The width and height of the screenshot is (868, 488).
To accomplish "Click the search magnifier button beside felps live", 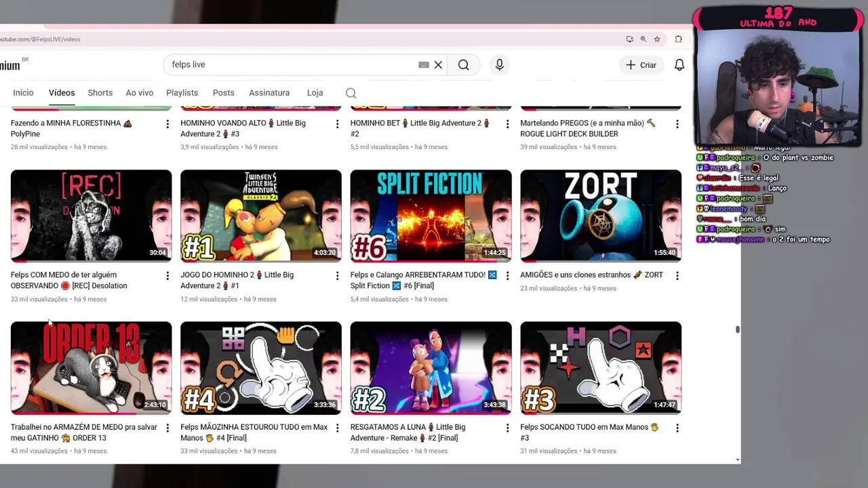I will [463, 65].
